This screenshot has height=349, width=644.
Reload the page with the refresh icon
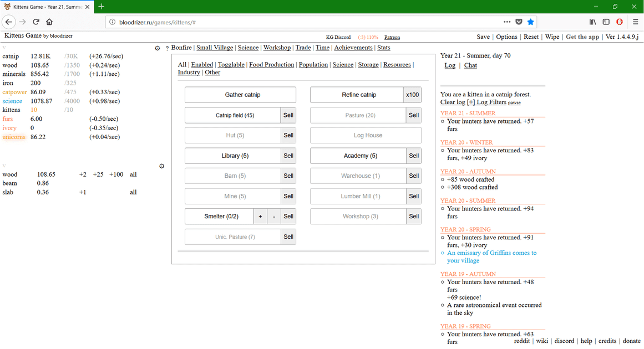[x=36, y=22]
